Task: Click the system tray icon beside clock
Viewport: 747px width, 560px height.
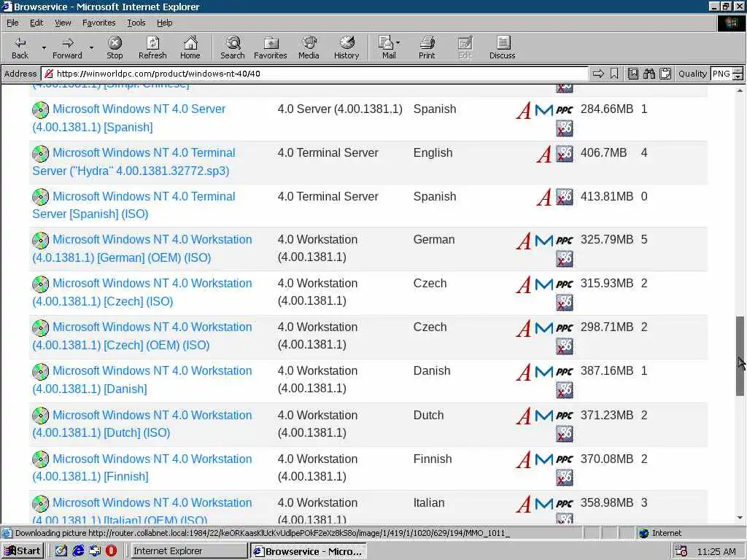Action: pos(681,551)
